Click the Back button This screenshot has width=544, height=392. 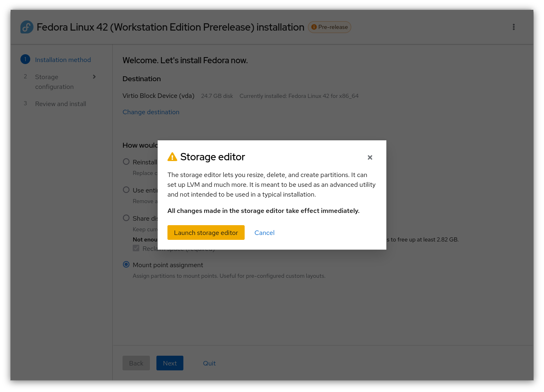tap(136, 363)
